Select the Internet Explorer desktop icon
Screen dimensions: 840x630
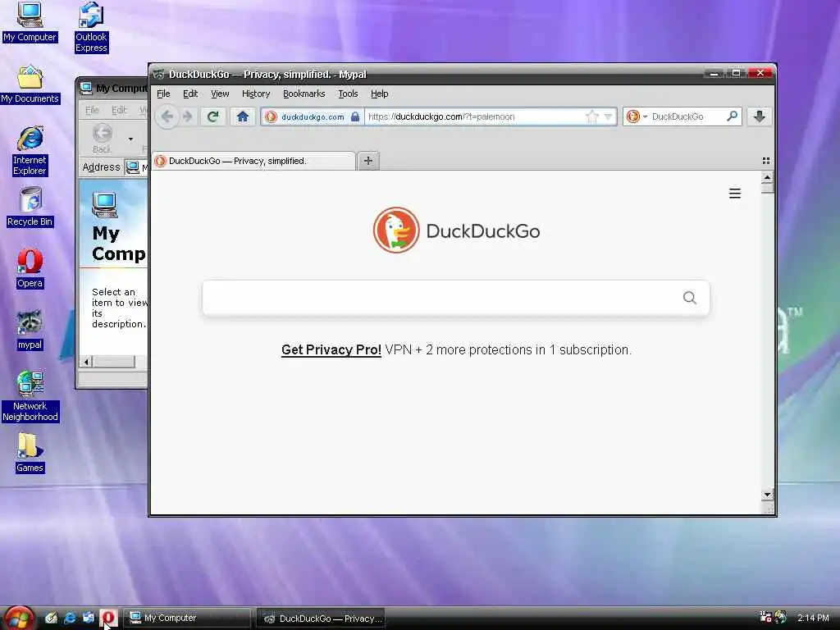(30, 151)
